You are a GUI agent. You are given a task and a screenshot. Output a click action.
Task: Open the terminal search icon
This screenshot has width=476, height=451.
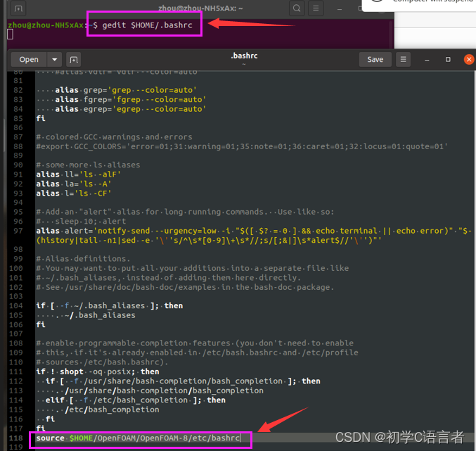pyautogui.click(x=297, y=8)
